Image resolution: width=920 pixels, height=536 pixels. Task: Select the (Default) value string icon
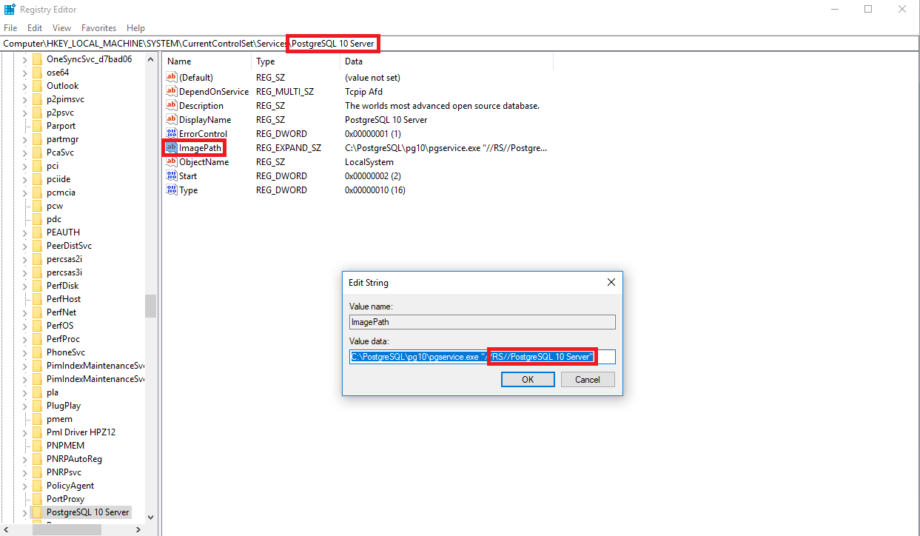171,77
